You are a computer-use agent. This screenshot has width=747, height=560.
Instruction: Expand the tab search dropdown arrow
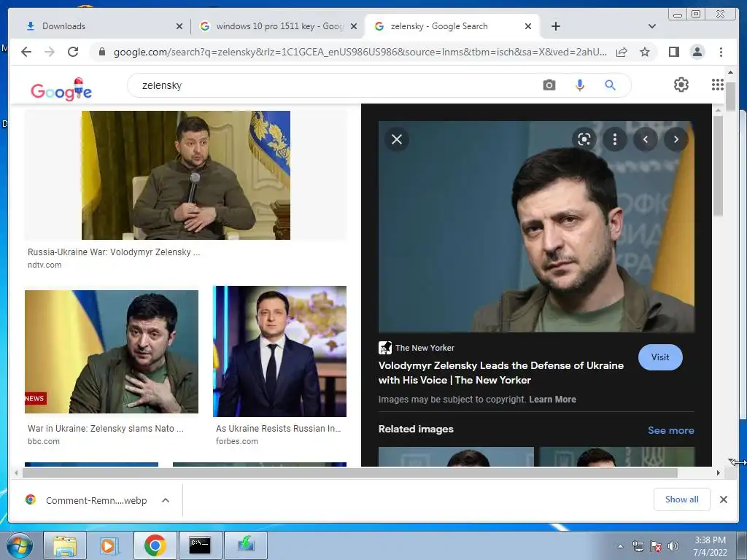[651, 26]
